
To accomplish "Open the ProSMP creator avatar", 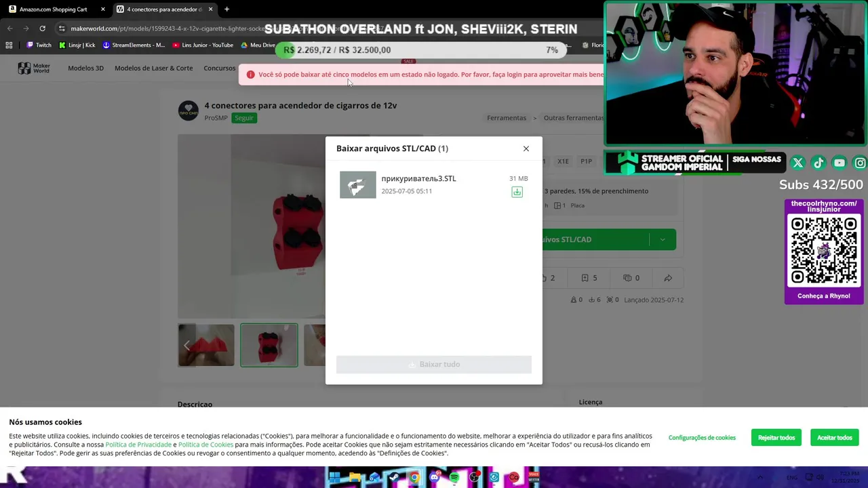I will pyautogui.click(x=189, y=110).
